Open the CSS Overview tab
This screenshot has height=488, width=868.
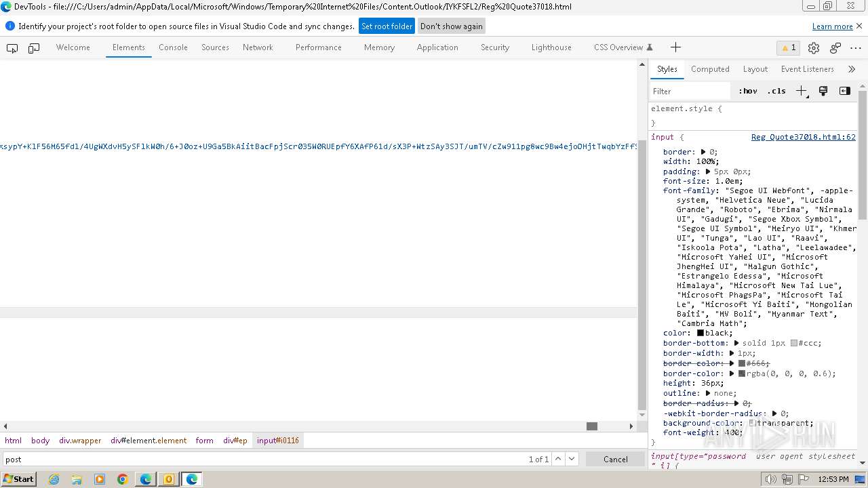tap(623, 47)
